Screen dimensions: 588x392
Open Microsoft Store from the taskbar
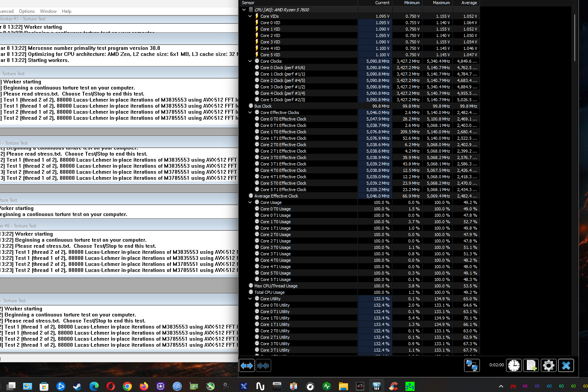(44, 386)
